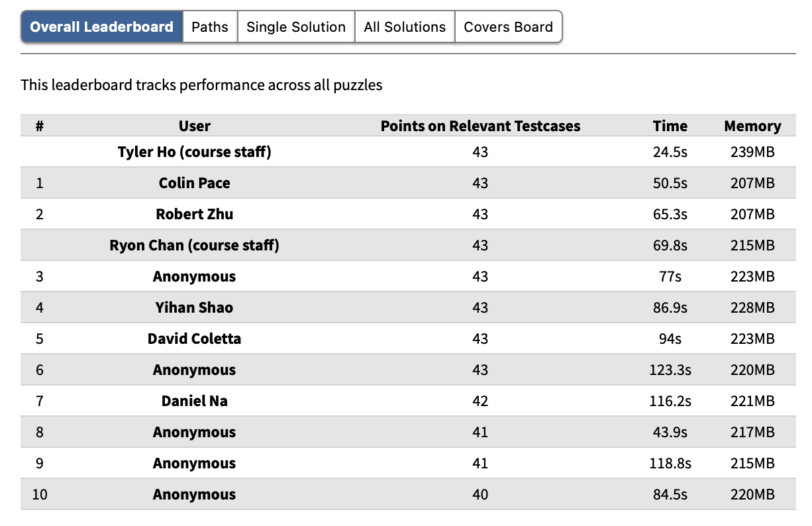812x526 pixels.
Task: Select Robert Zhu in the leaderboard
Action: point(195,214)
